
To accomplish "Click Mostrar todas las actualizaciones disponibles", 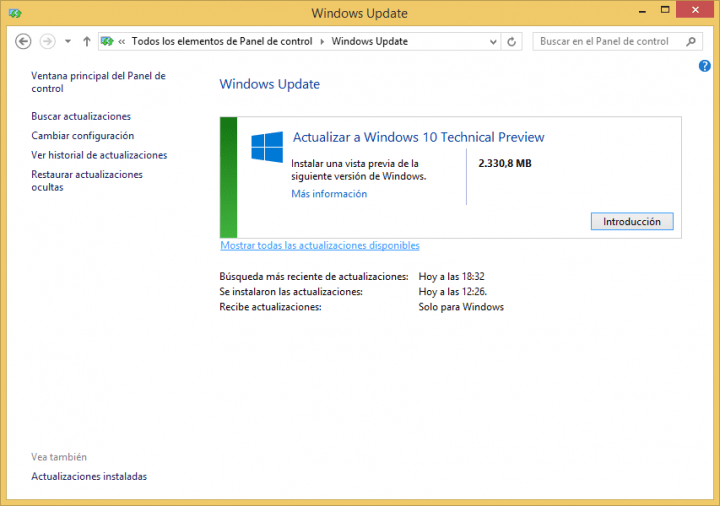I will [x=320, y=246].
